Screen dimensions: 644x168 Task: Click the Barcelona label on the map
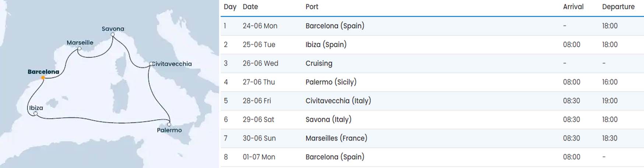43,72
